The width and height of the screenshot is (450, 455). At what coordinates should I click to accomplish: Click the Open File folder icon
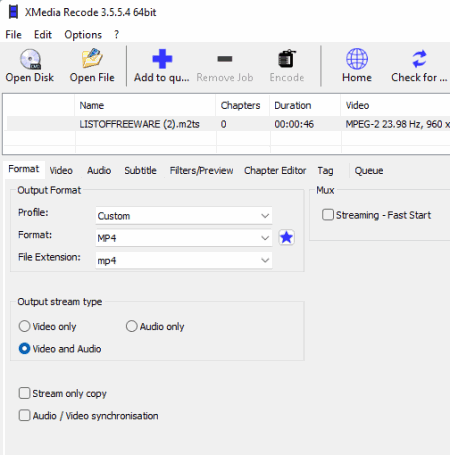92,58
